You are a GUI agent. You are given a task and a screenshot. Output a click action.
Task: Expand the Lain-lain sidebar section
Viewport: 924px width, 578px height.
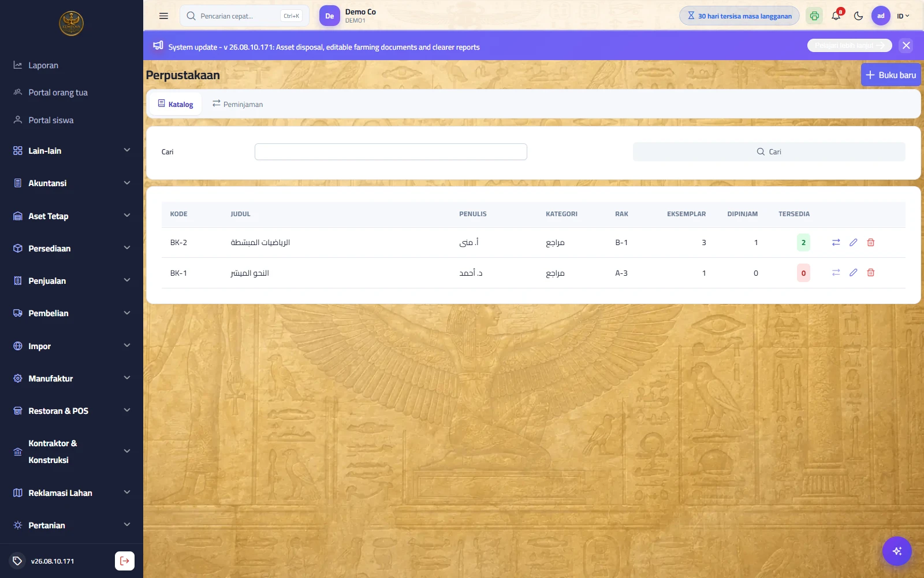(x=72, y=151)
